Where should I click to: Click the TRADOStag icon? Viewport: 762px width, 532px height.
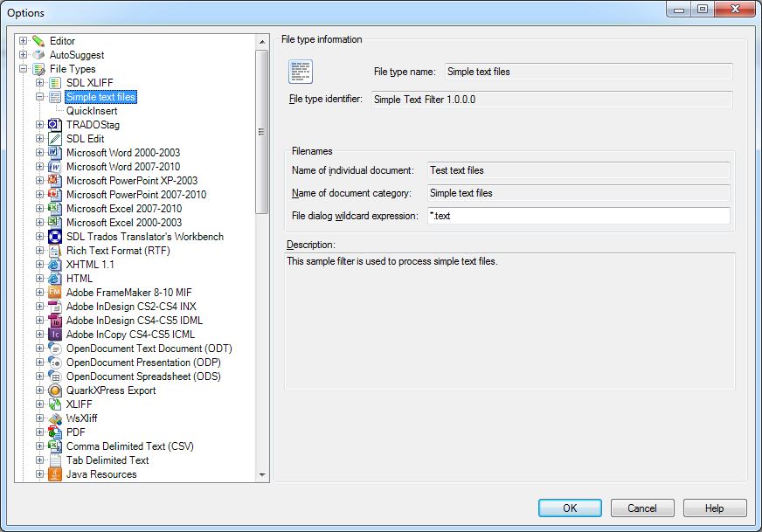pos(55,125)
